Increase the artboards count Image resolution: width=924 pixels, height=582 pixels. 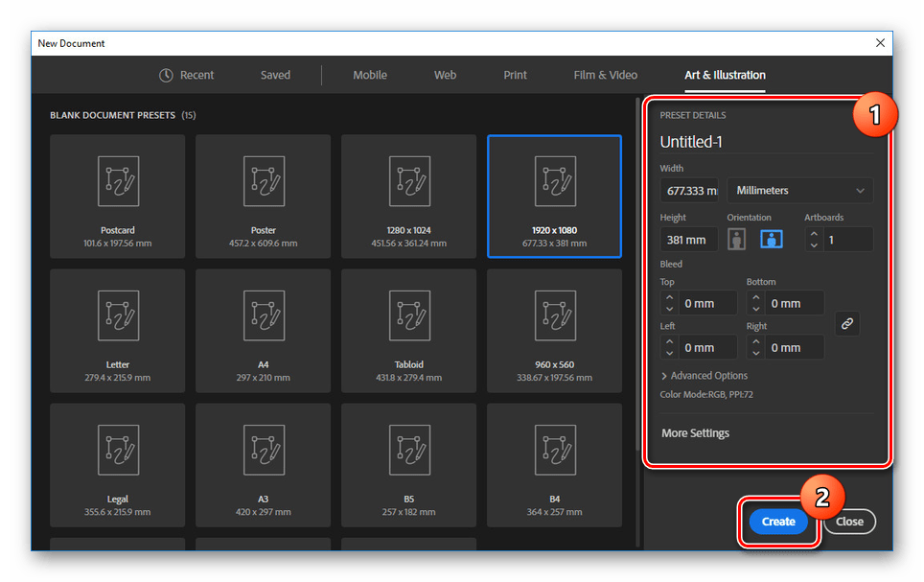(814, 234)
